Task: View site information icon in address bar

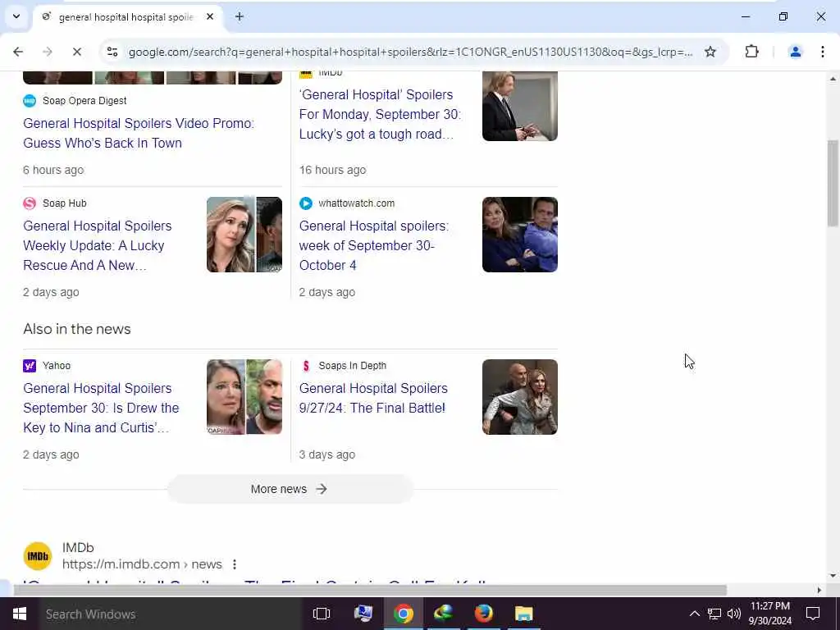Action: tap(112, 52)
